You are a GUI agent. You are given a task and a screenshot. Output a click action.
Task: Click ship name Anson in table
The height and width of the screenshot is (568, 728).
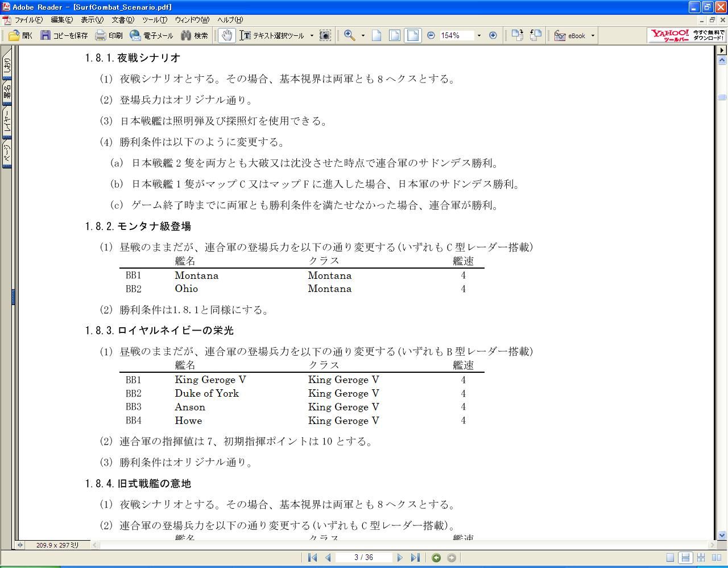(x=190, y=407)
